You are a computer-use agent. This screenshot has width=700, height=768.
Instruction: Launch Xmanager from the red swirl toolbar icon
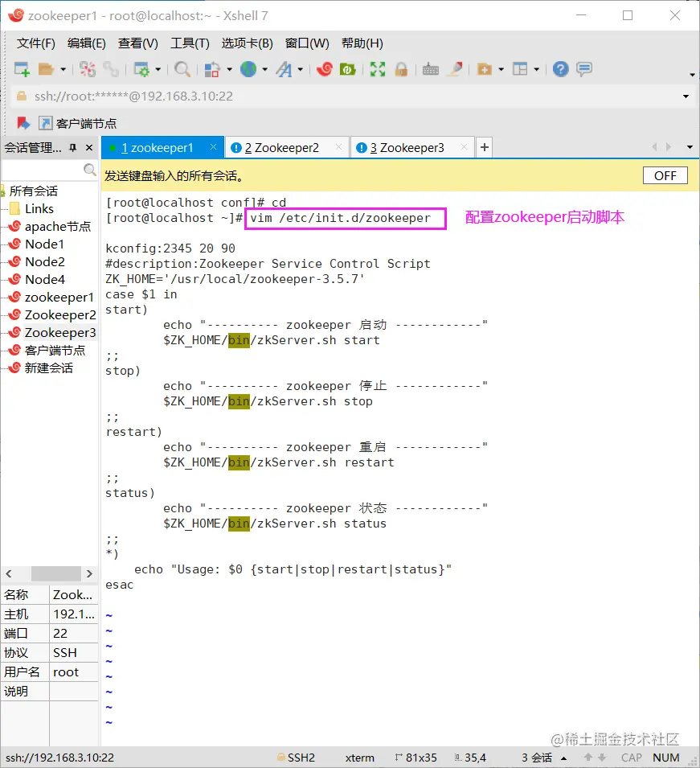pos(324,69)
